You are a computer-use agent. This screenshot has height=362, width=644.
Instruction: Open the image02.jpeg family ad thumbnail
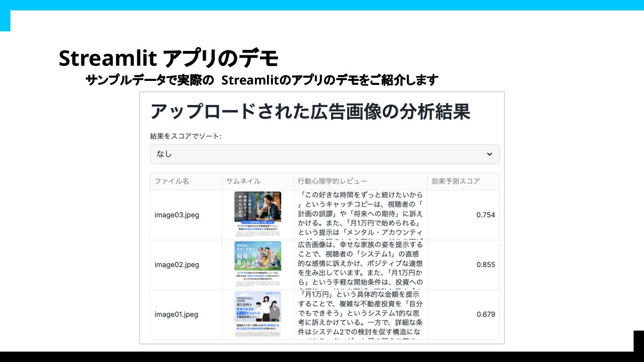[x=258, y=265]
